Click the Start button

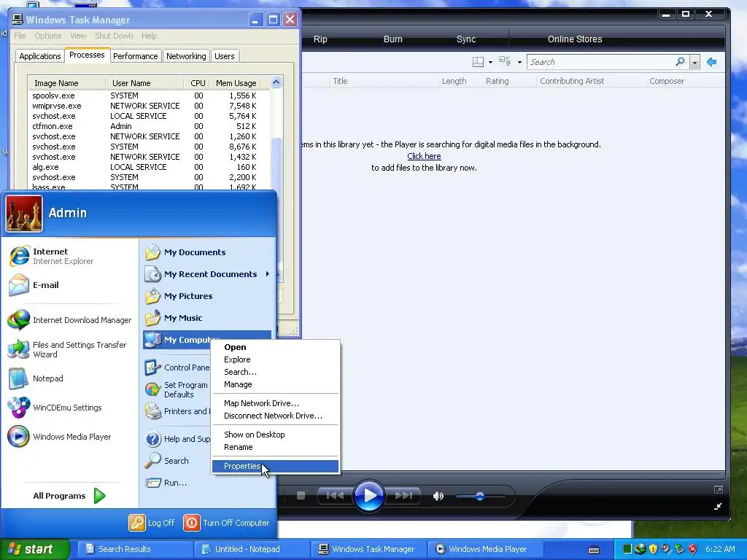tap(34, 549)
